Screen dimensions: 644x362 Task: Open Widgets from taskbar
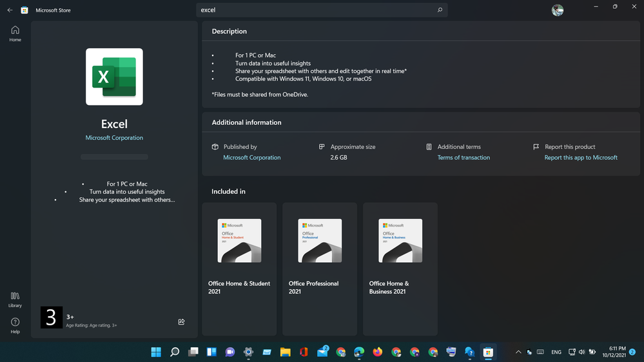211,352
